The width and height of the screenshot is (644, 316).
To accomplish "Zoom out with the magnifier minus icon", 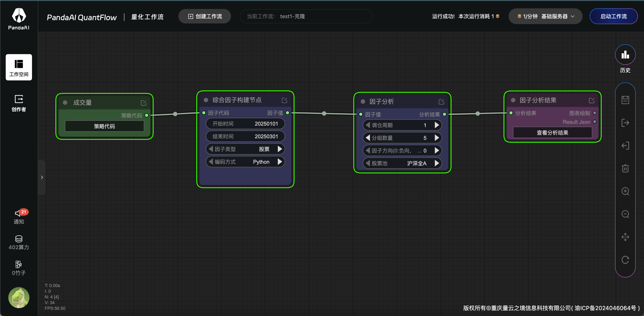I will (x=625, y=214).
